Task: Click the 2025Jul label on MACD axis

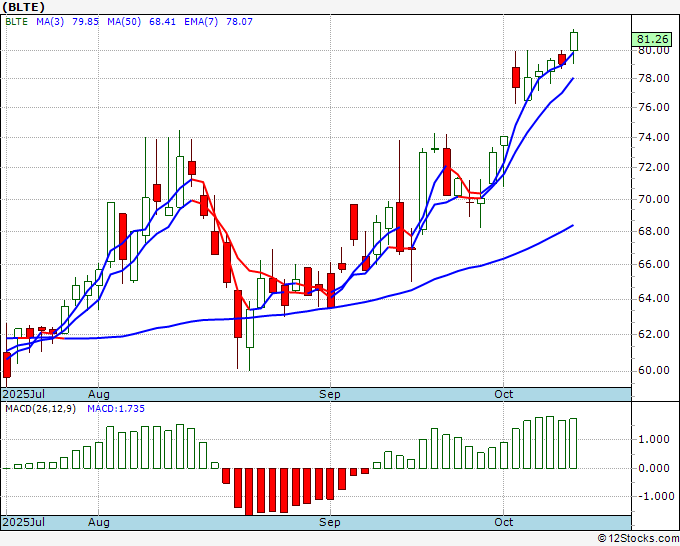Action: click(x=24, y=522)
